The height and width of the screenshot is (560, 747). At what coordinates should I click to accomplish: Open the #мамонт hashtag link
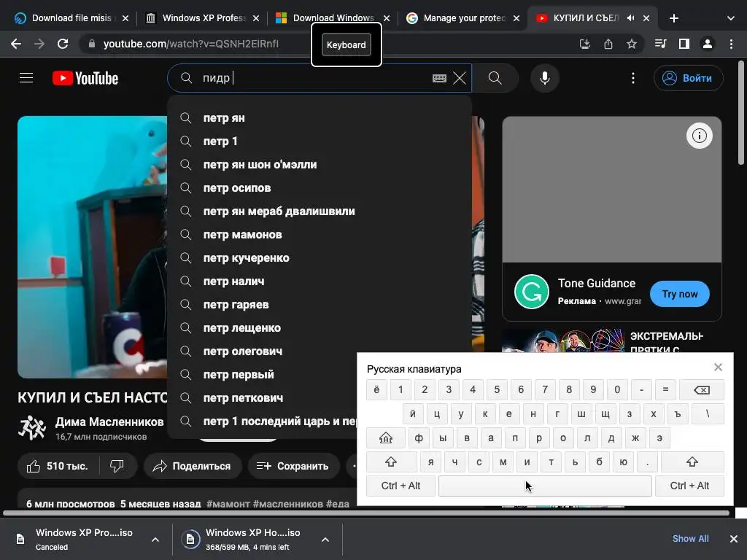click(x=228, y=503)
